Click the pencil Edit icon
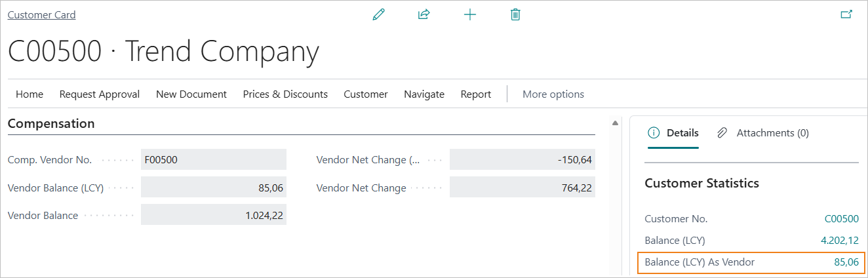The width and height of the screenshot is (868, 278). (378, 14)
